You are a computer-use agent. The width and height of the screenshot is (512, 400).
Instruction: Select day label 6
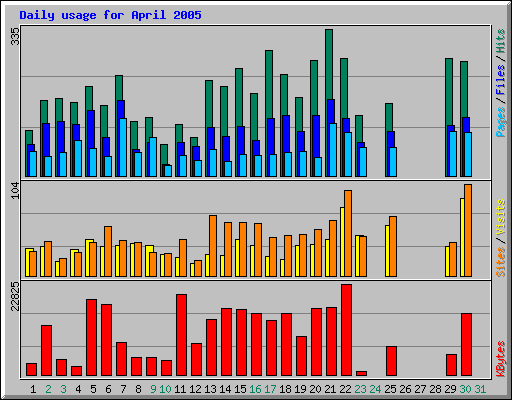pyautogui.click(x=108, y=389)
